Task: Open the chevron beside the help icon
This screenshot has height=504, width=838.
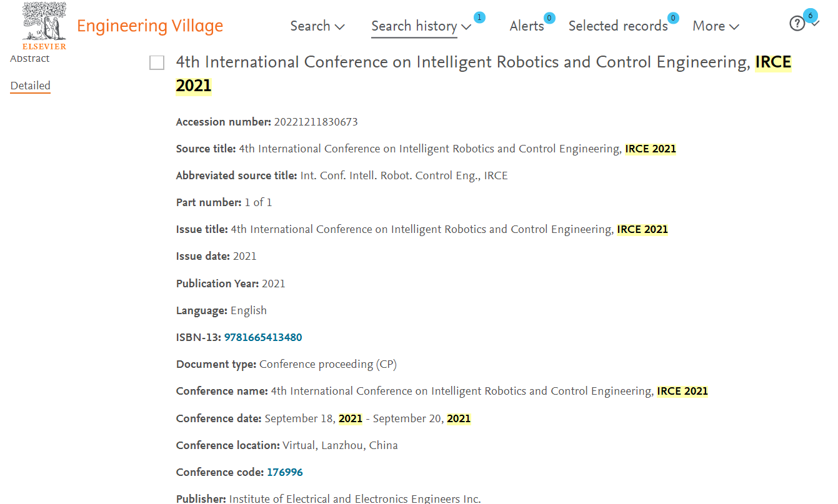Action: point(816,25)
